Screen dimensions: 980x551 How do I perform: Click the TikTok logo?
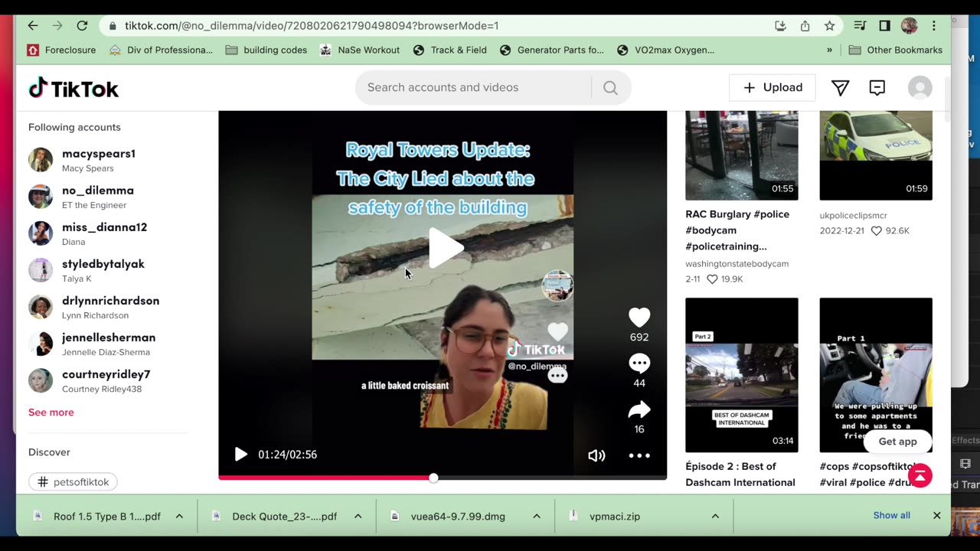[73, 88]
